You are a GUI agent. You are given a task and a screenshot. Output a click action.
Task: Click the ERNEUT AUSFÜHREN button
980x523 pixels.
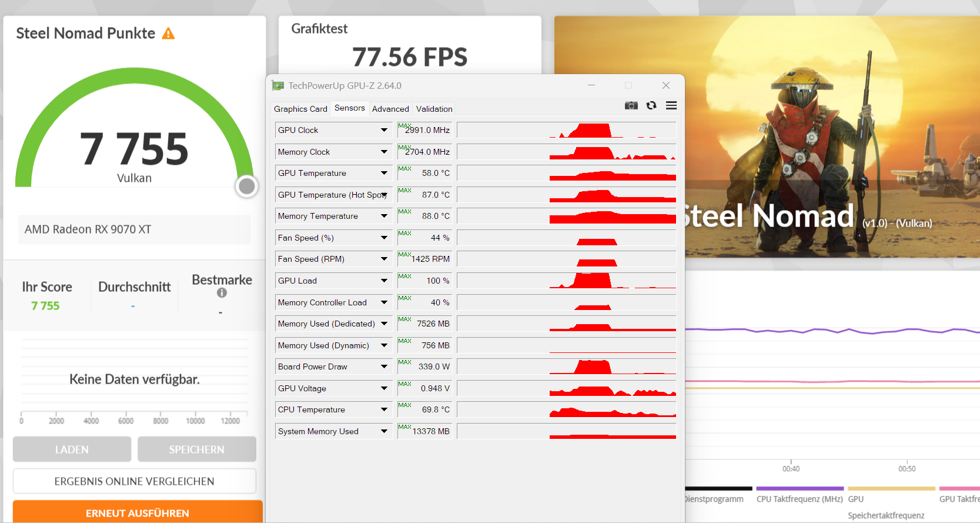(x=138, y=512)
